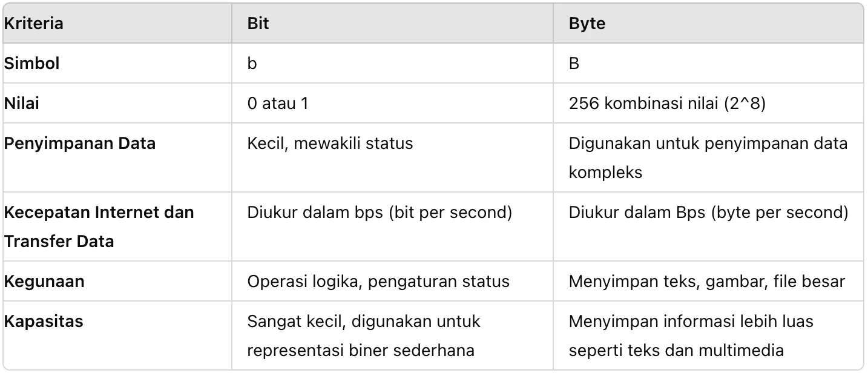Select the Kapasitas row label
The height and width of the screenshot is (373, 868).
(44, 321)
